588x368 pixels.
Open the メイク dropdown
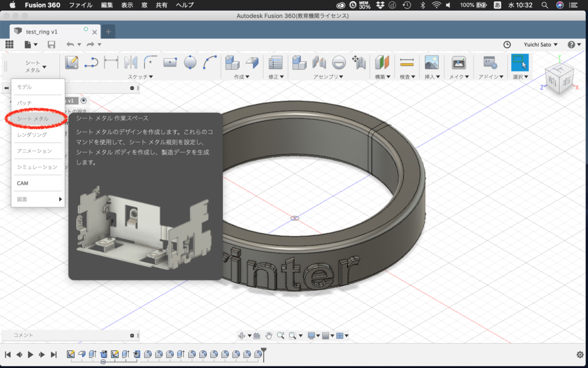[459, 76]
